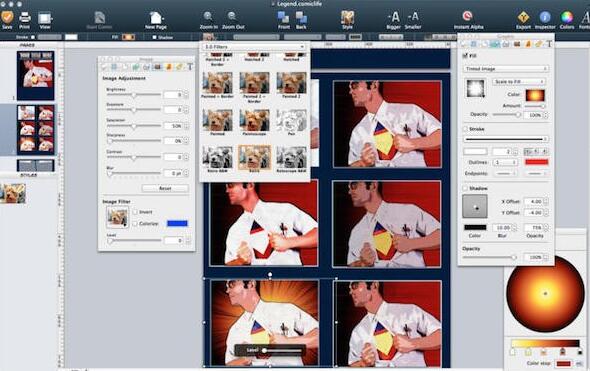This screenshot has height=371, width=590.
Task: Select the Retro B&W filter thumbnail
Action: (x=217, y=157)
